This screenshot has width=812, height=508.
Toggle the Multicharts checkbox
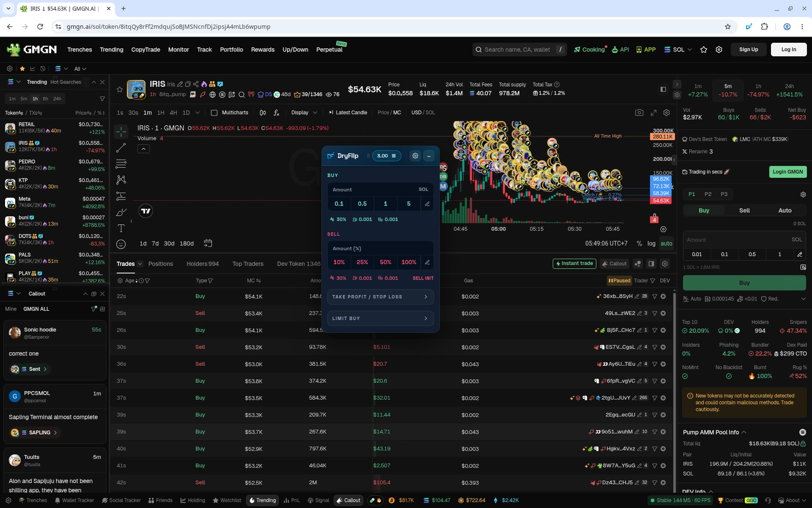[214, 113]
